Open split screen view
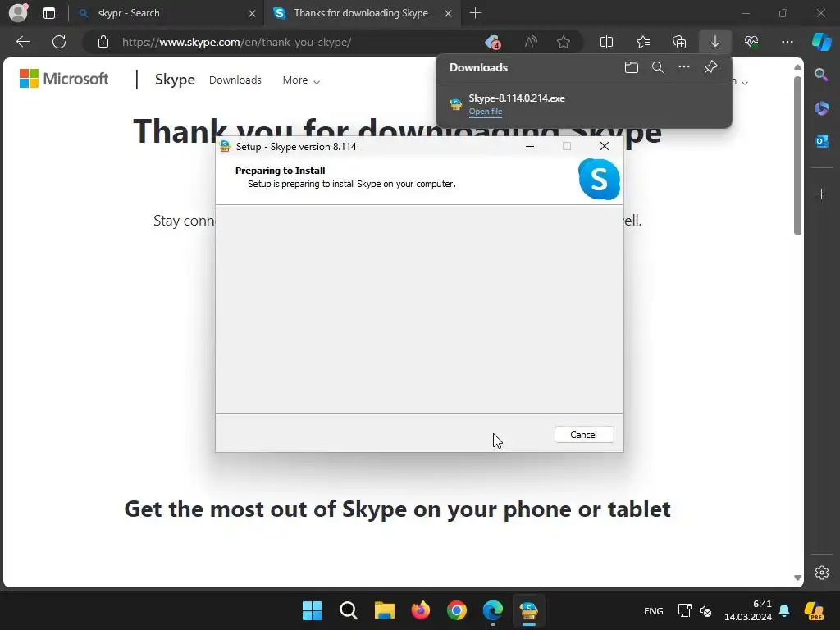840x630 pixels. [x=606, y=42]
